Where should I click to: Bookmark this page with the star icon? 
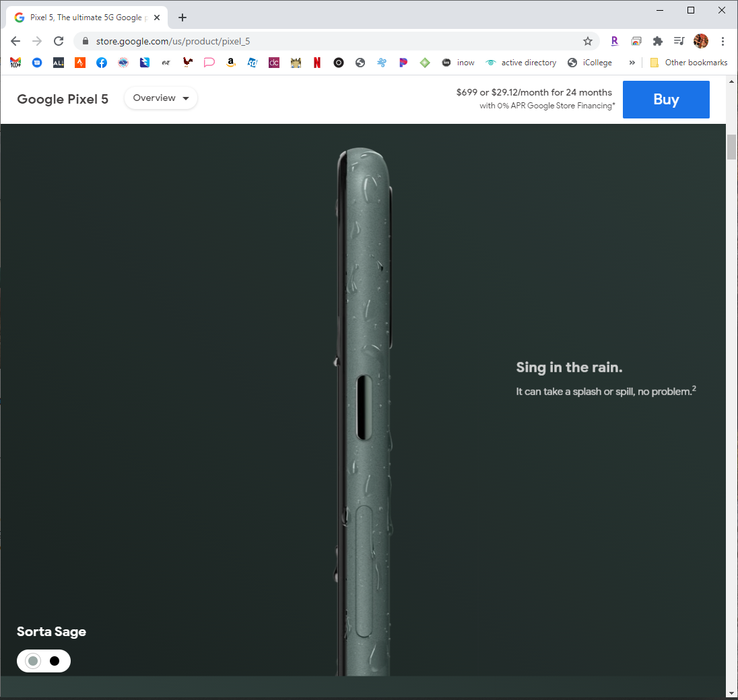[587, 41]
